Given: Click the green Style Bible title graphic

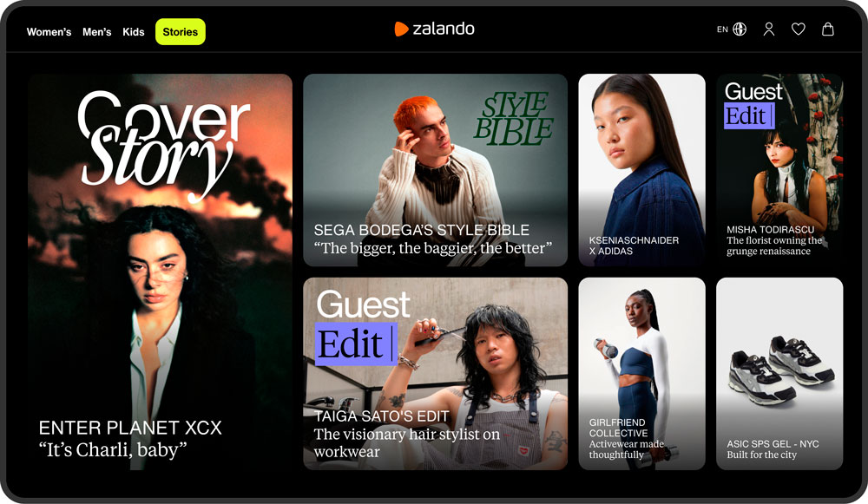Looking at the screenshot, I should coord(514,119).
